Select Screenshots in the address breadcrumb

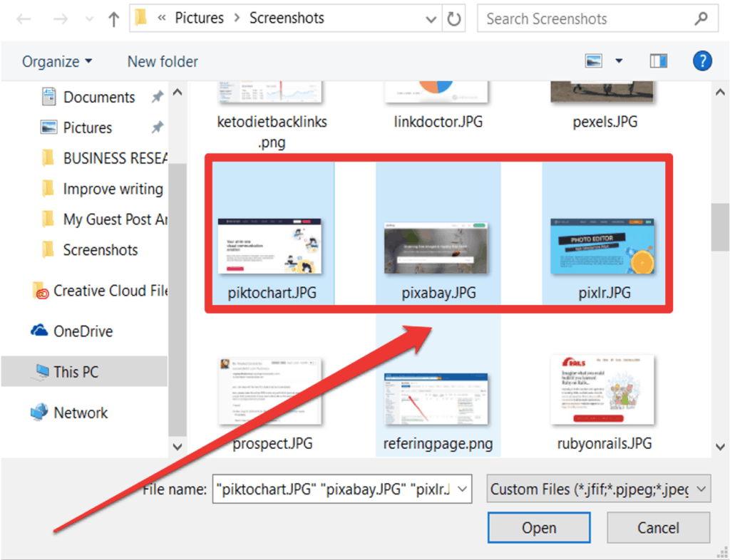287,18
